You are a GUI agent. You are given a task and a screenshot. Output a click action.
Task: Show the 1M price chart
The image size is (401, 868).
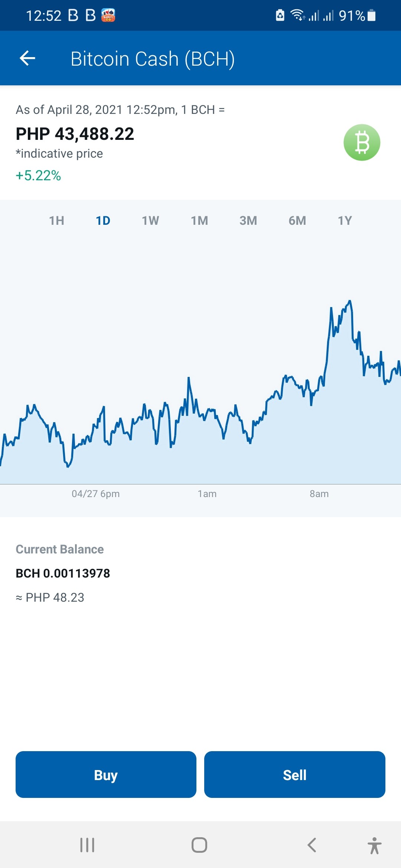point(199,221)
